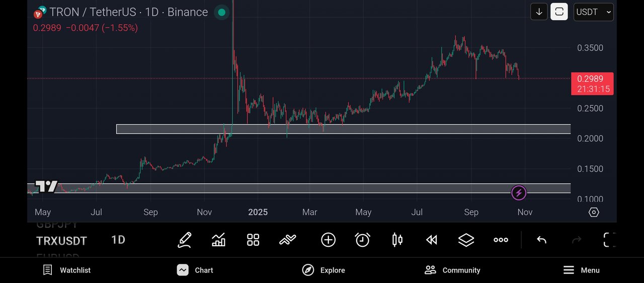Click the purple lightning bolt icon
This screenshot has width=644, height=283.
pyautogui.click(x=519, y=192)
